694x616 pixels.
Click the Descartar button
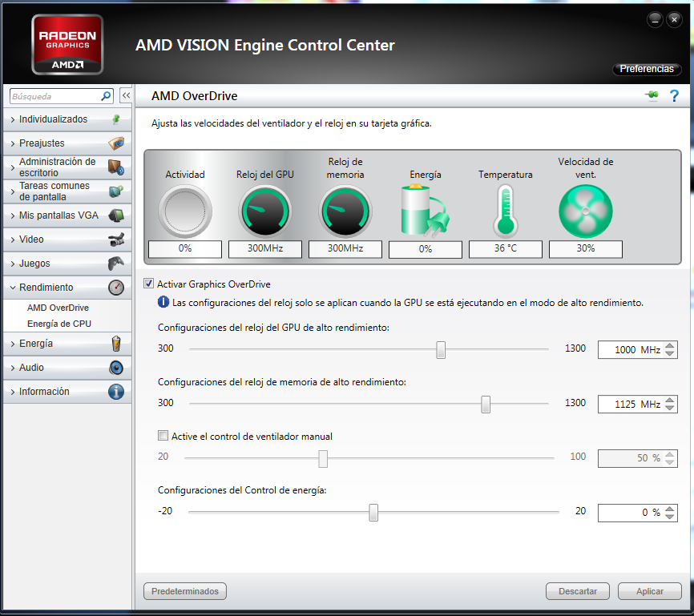tap(578, 591)
